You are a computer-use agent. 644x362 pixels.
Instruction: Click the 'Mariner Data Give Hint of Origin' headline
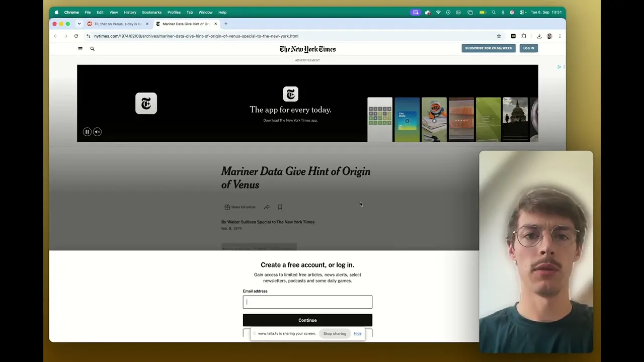(296, 178)
